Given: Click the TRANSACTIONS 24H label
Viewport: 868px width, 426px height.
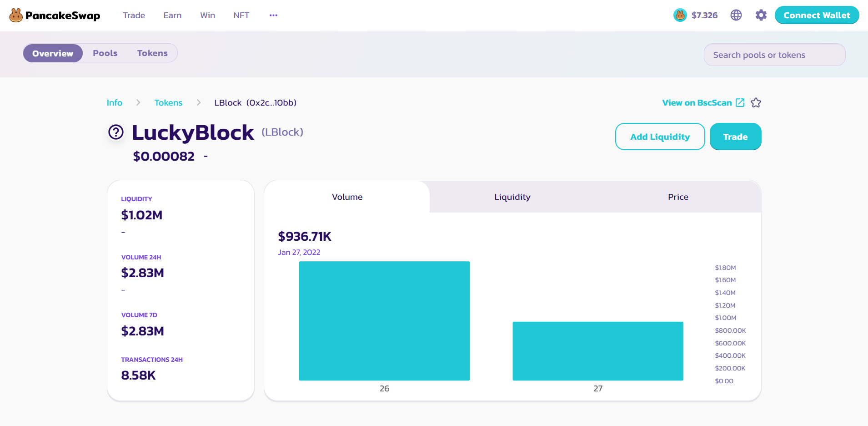Looking at the screenshot, I should pyautogui.click(x=152, y=360).
